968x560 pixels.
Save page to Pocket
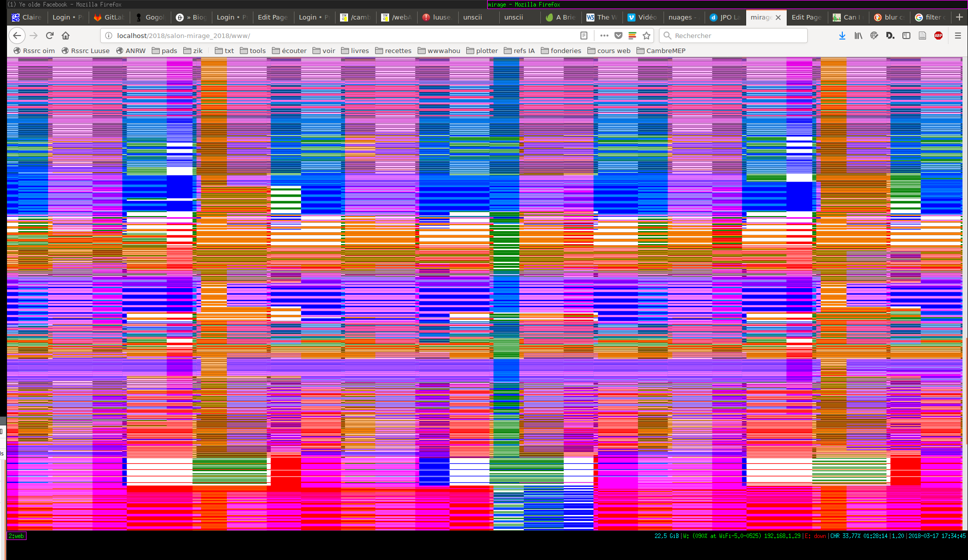[618, 36]
